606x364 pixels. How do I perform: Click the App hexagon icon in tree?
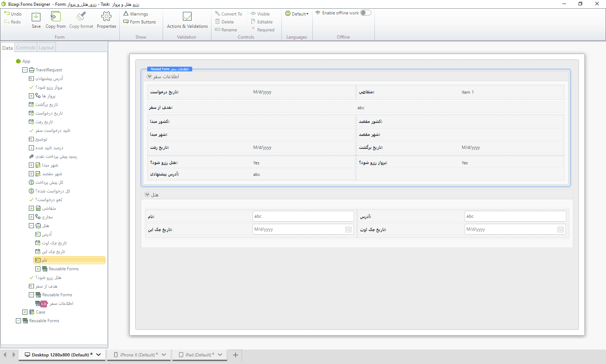[x=18, y=61]
